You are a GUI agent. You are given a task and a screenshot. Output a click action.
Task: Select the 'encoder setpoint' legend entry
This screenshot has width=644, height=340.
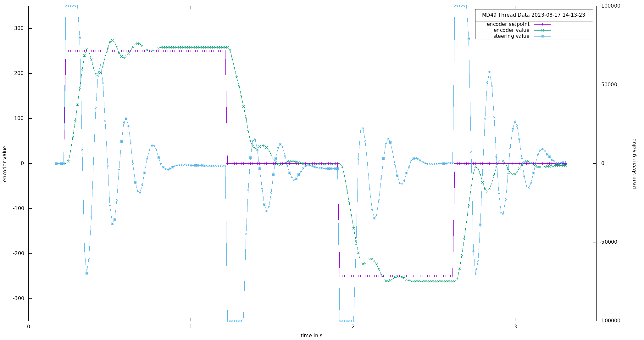[x=508, y=24]
